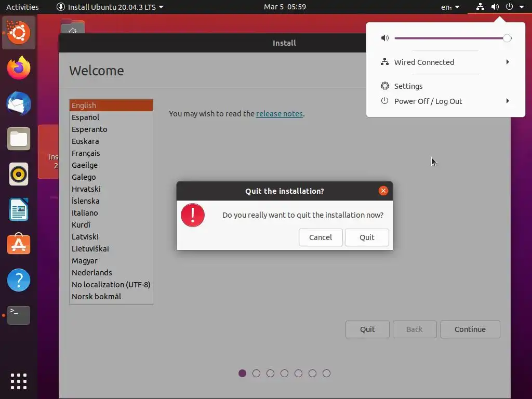Open Thunderbird Mail from the dock
Screen dimensions: 532x399
(19, 103)
